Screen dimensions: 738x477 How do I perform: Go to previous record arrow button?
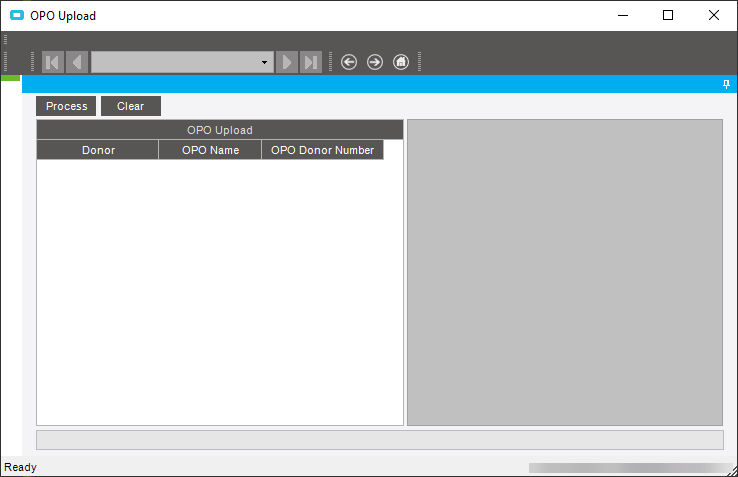(77, 62)
